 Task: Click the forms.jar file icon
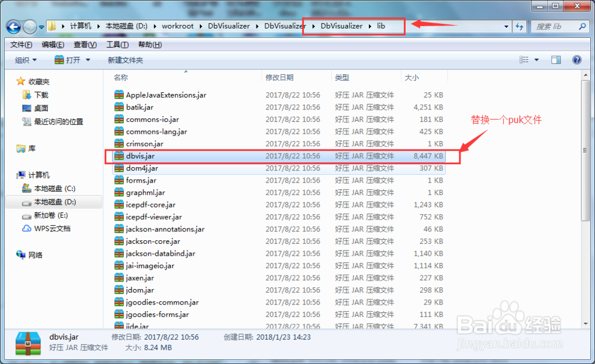[x=119, y=180]
